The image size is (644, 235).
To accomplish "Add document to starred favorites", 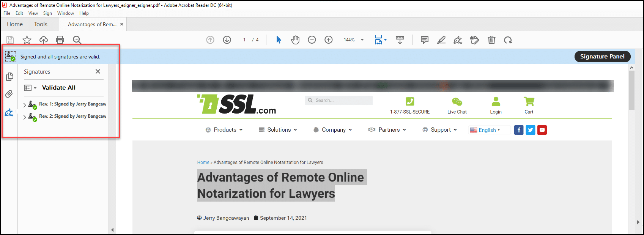I will (27, 40).
